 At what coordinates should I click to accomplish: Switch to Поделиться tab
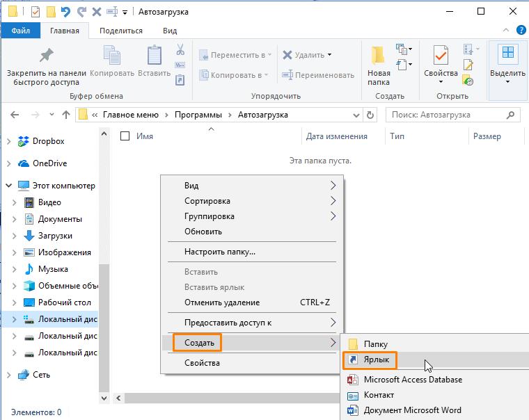tap(121, 31)
